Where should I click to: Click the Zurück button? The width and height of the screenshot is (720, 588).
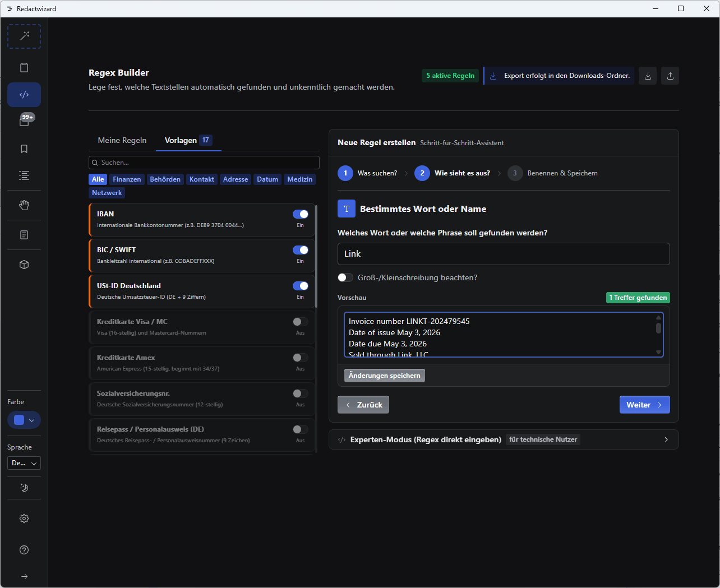(363, 405)
